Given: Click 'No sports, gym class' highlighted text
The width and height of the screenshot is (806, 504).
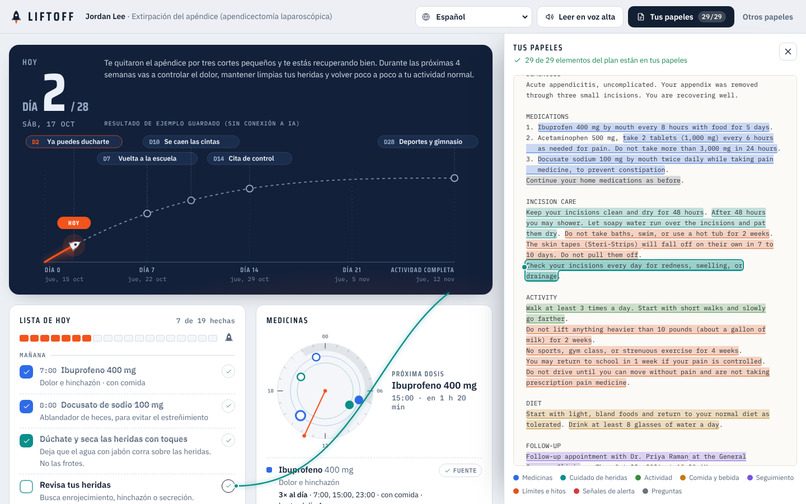Looking at the screenshot, I should tap(632, 351).
